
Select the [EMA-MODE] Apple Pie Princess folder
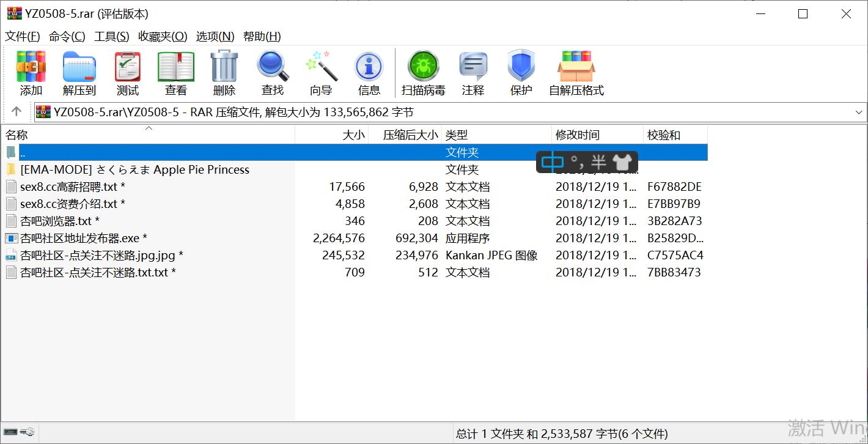tap(134, 169)
